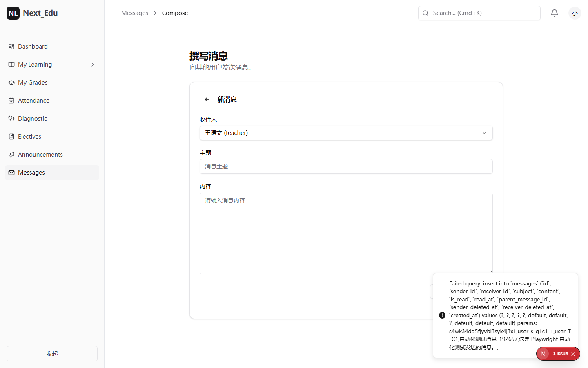
Task: Open My Learning section
Action: (52, 65)
